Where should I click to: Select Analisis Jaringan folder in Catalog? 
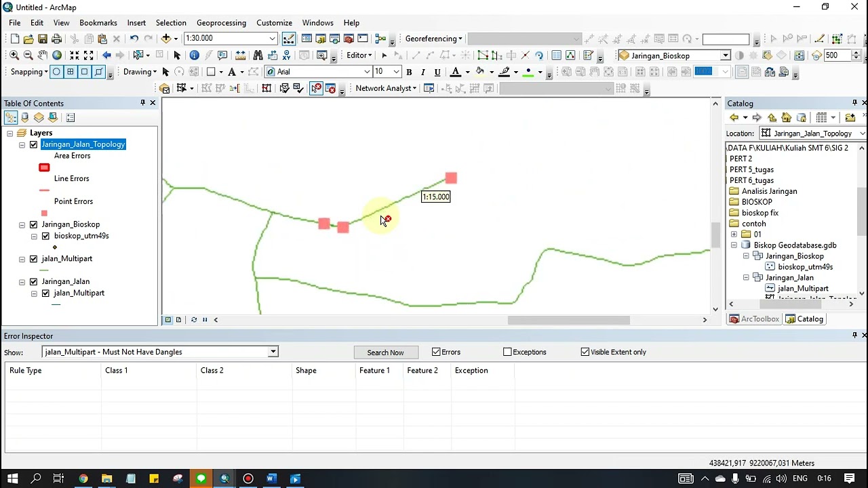point(769,191)
